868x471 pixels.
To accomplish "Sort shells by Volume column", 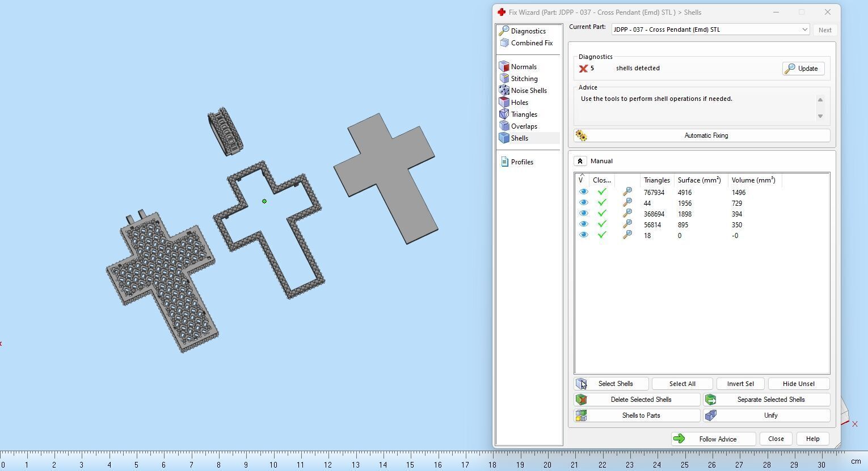I will coord(753,180).
